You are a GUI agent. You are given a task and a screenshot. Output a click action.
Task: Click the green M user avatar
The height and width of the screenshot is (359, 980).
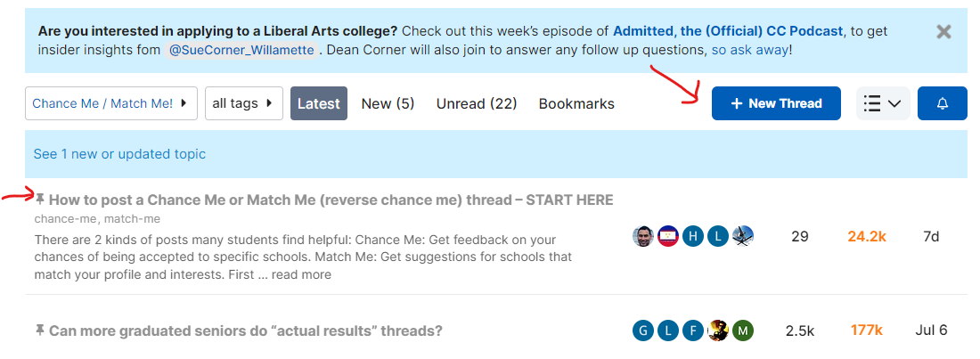(743, 330)
